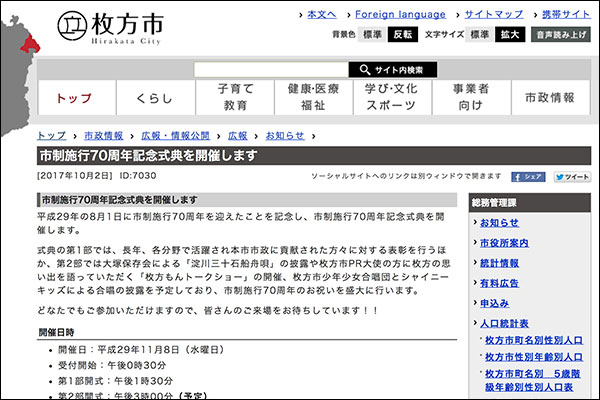Click the Facebook share button

click(529, 176)
